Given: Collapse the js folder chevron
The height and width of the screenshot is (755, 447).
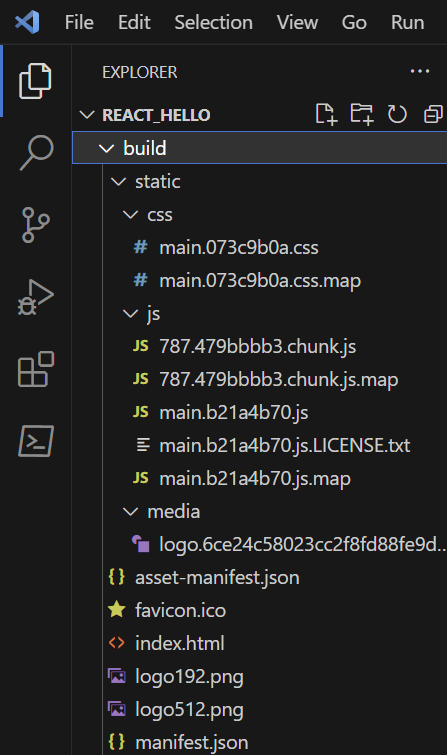Looking at the screenshot, I should pyautogui.click(x=131, y=314).
